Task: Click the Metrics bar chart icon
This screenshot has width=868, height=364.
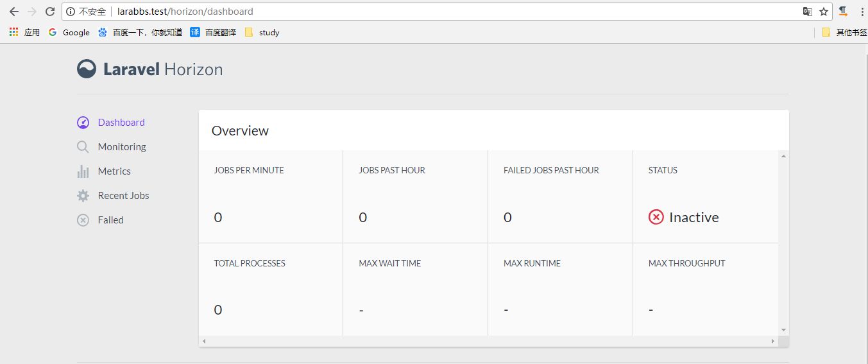Action: pos(83,171)
